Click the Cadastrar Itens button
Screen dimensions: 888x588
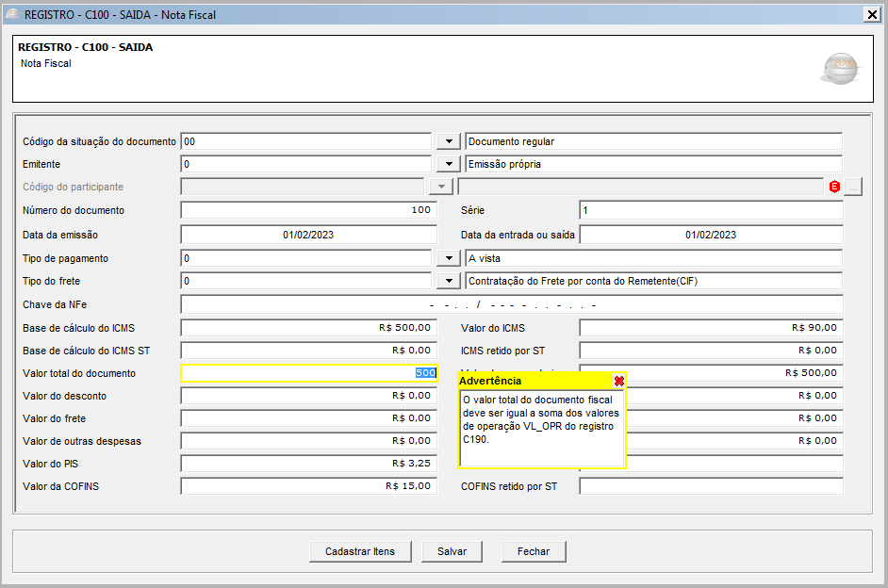pos(360,552)
